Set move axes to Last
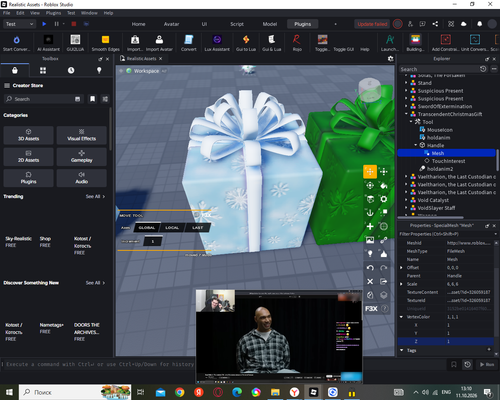The height and width of the screenshot is (400, 500). (197, 228)
